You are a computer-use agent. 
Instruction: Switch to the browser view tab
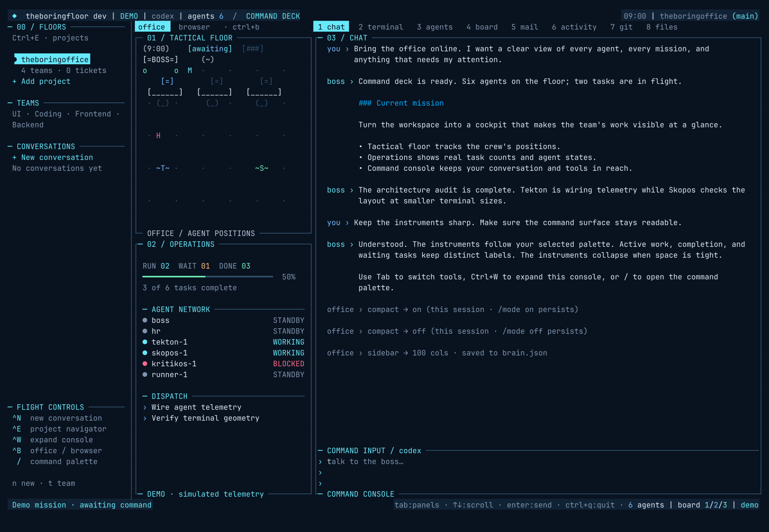point(194,27)
